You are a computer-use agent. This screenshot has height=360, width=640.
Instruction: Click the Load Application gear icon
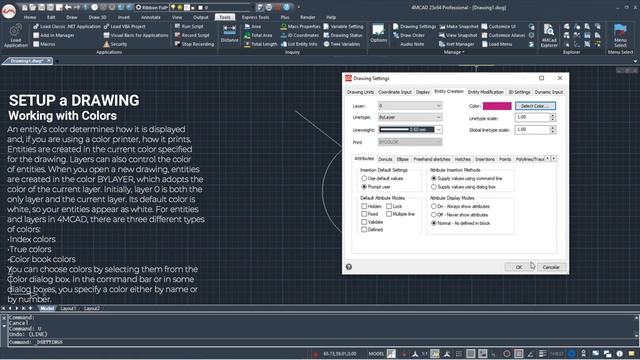[16, 31]
